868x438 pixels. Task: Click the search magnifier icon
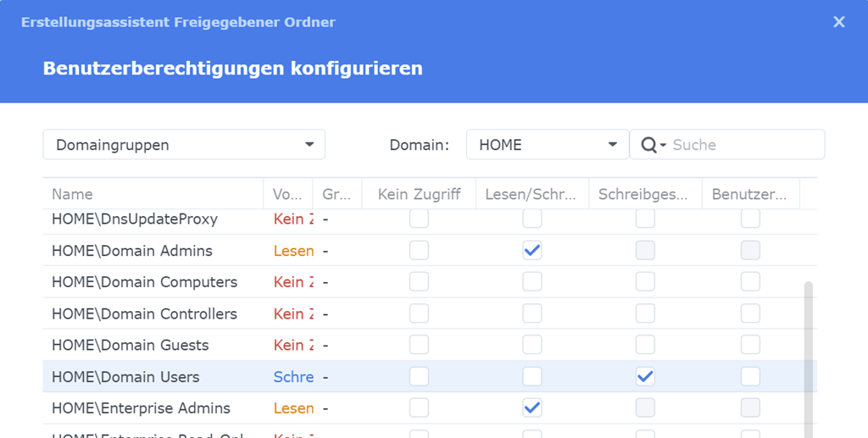(x=650, y=145)
